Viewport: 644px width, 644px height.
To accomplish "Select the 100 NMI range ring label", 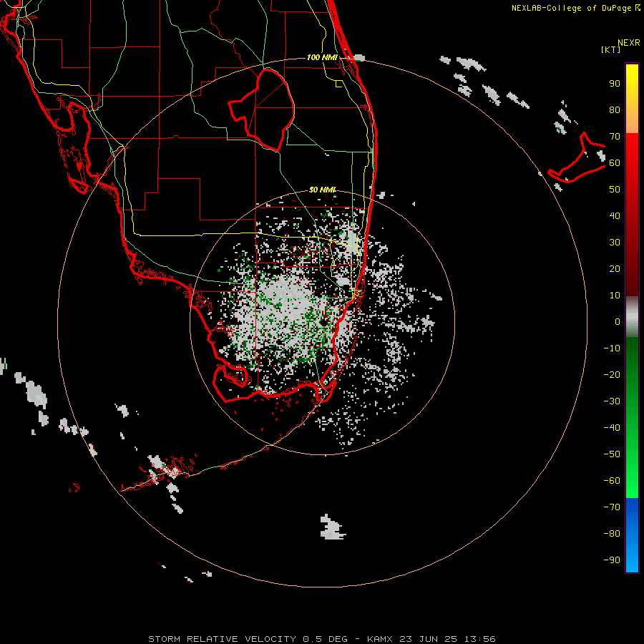I will pos(322,57).
